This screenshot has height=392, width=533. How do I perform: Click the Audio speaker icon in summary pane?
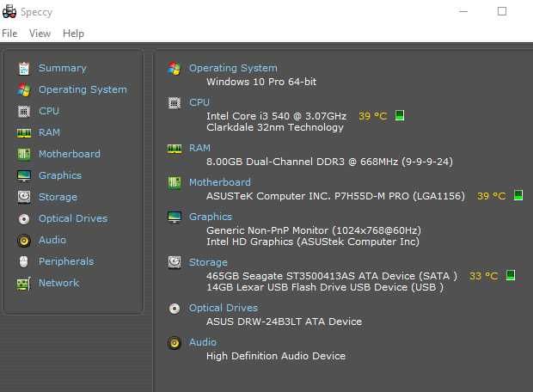point(175,343)
